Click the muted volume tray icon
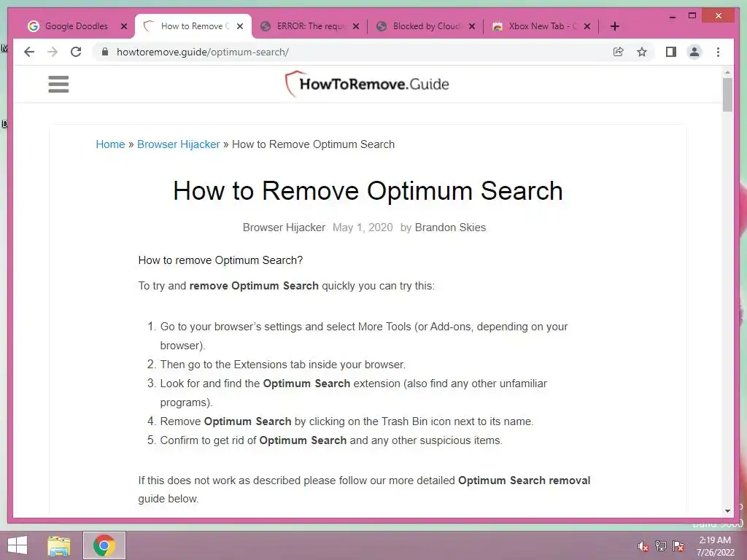Viewport: 747px width, 560px height. coord(643,546)
